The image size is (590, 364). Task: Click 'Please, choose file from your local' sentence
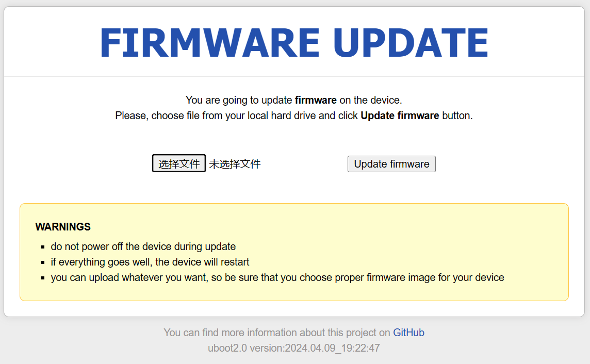tap(294, 115)
